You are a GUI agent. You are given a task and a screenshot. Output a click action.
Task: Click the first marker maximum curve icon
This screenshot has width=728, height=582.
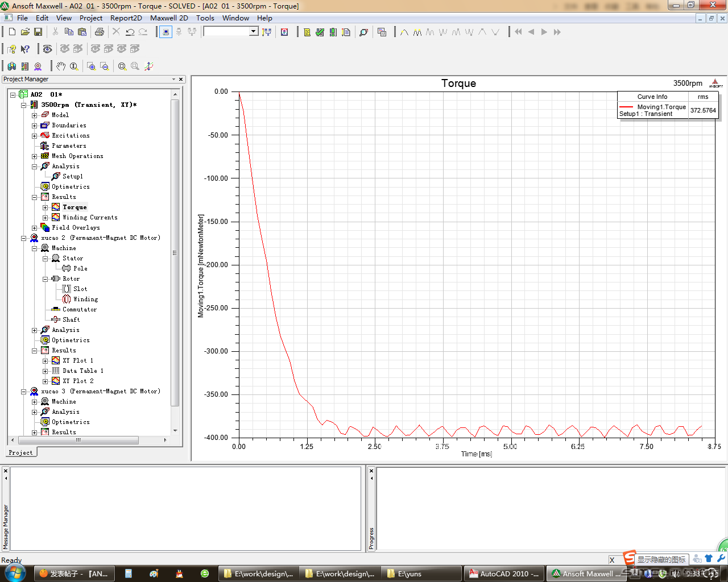pos(404,32)
